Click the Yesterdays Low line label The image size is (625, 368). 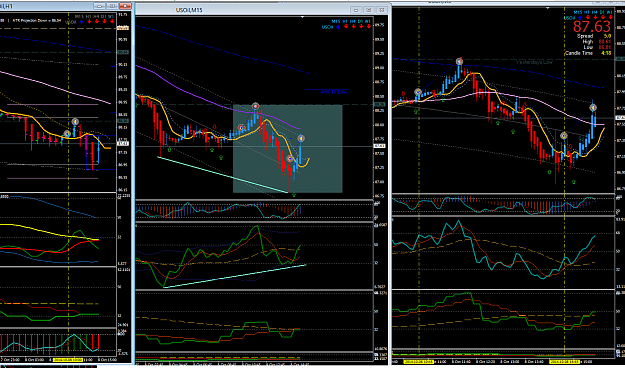535,62
